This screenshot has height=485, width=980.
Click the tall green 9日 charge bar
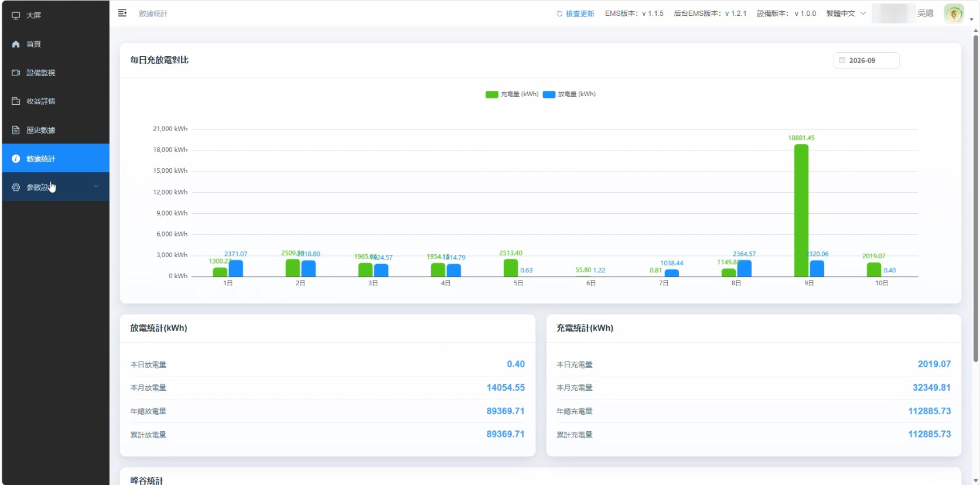click(x=801, y=210)
